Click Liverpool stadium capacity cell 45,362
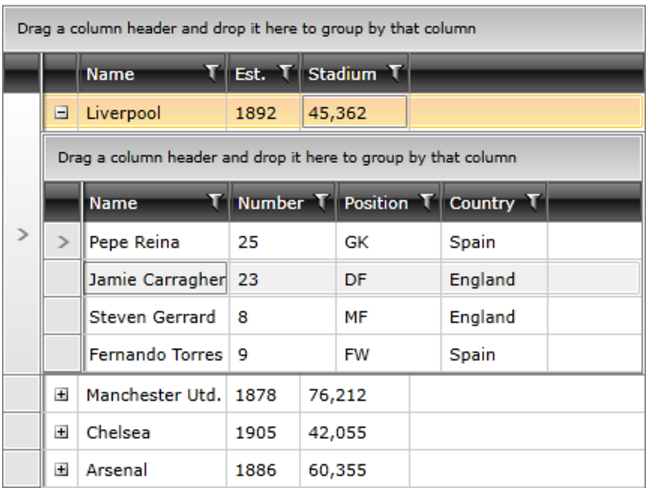The height and width of the screenshot is (503, 663). point(354,114)
